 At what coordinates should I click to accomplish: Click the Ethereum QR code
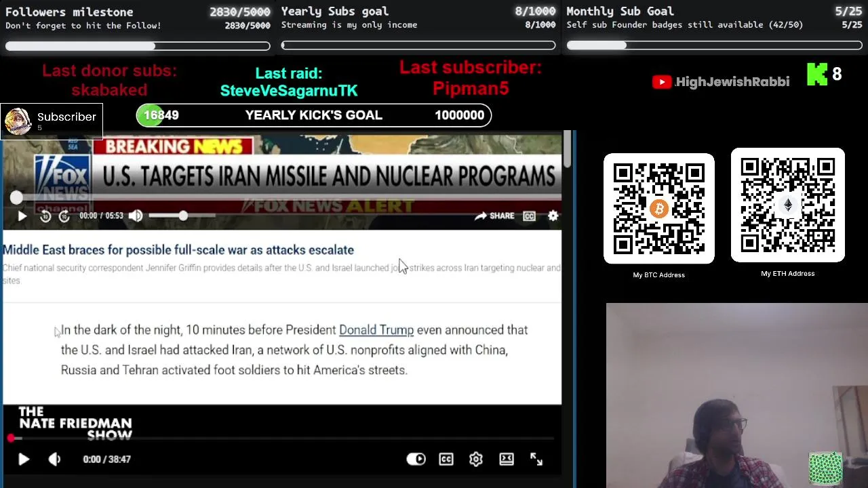click(x=788, y=205)
